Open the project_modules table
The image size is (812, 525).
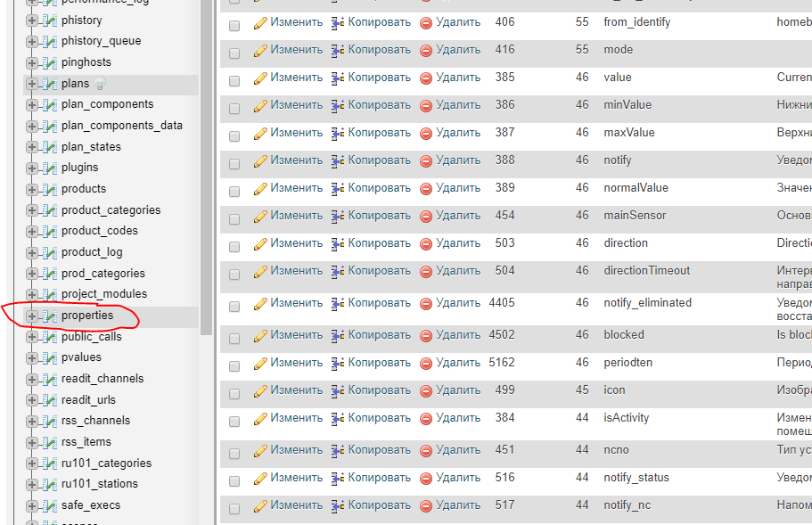(x=104, y=294)
